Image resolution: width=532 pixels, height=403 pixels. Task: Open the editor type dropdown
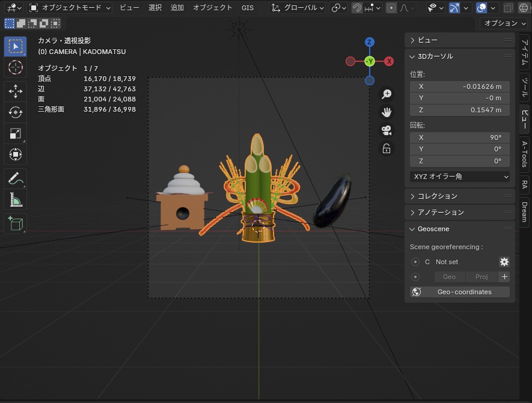pyautogui.click(x=14, y=8)
